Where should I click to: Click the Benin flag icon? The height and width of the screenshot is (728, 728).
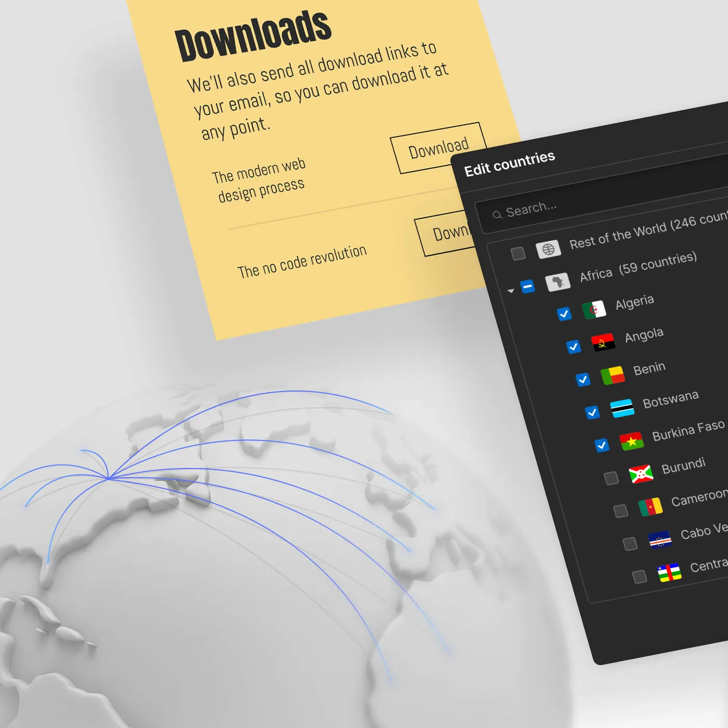[613, 375]
